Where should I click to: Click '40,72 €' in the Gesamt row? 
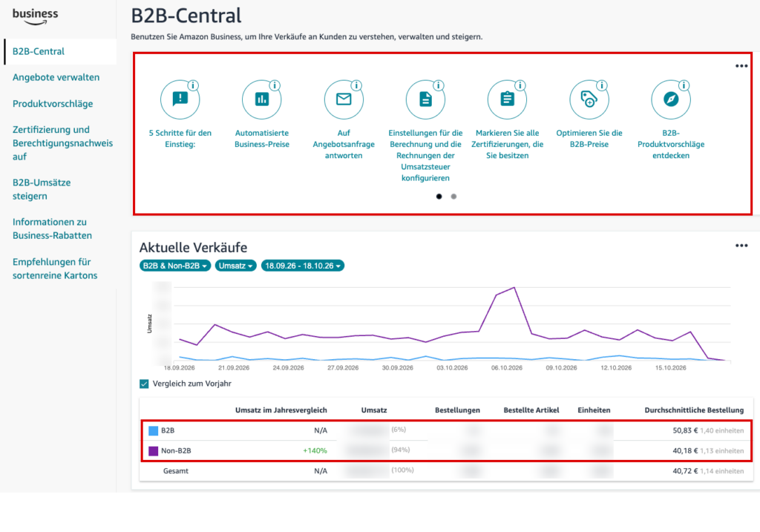(x=685, y=471)
